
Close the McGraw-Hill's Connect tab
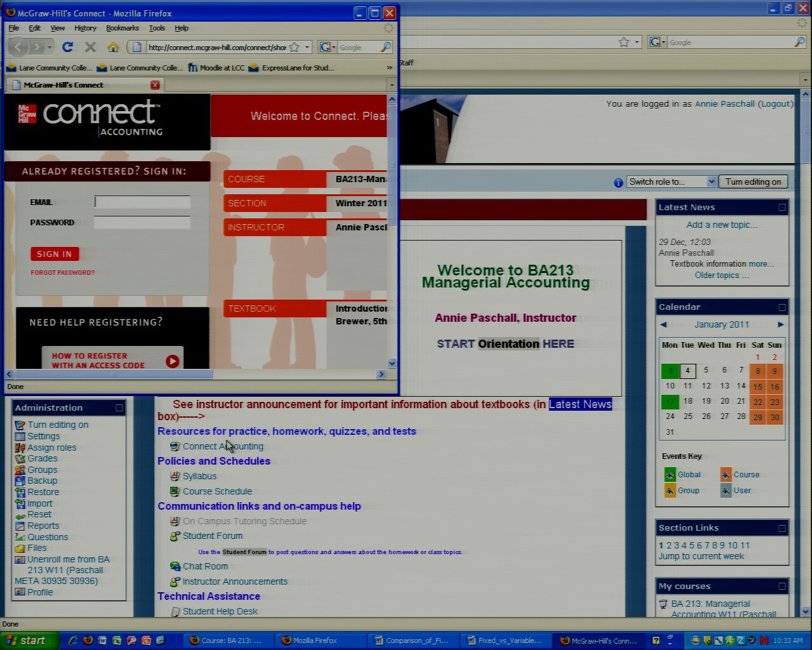[x=155, y=85]
